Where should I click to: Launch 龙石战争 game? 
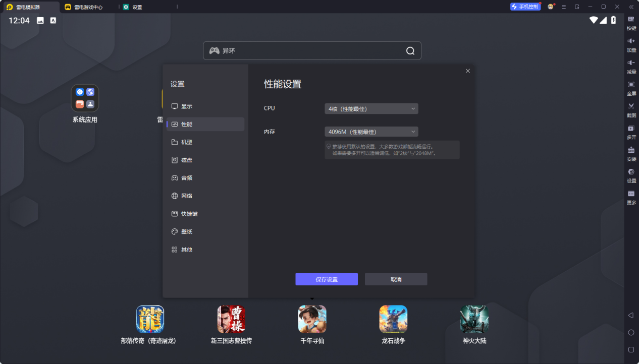pos(393,325)
